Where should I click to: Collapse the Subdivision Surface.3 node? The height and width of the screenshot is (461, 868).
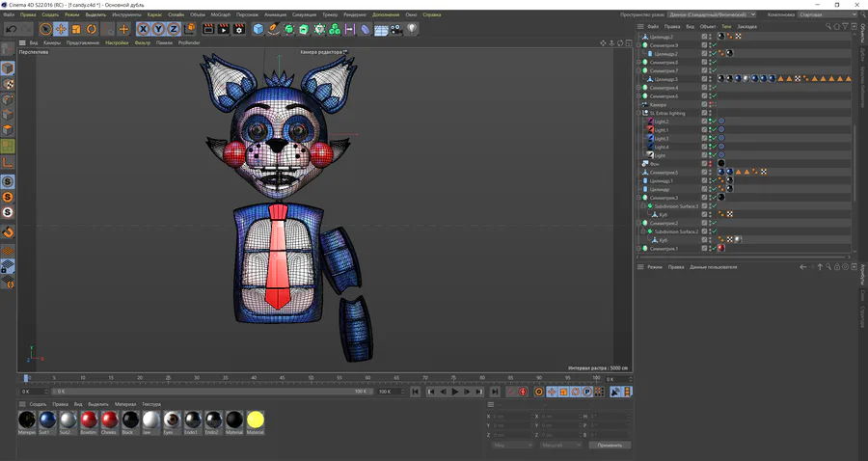click(643, 205)
